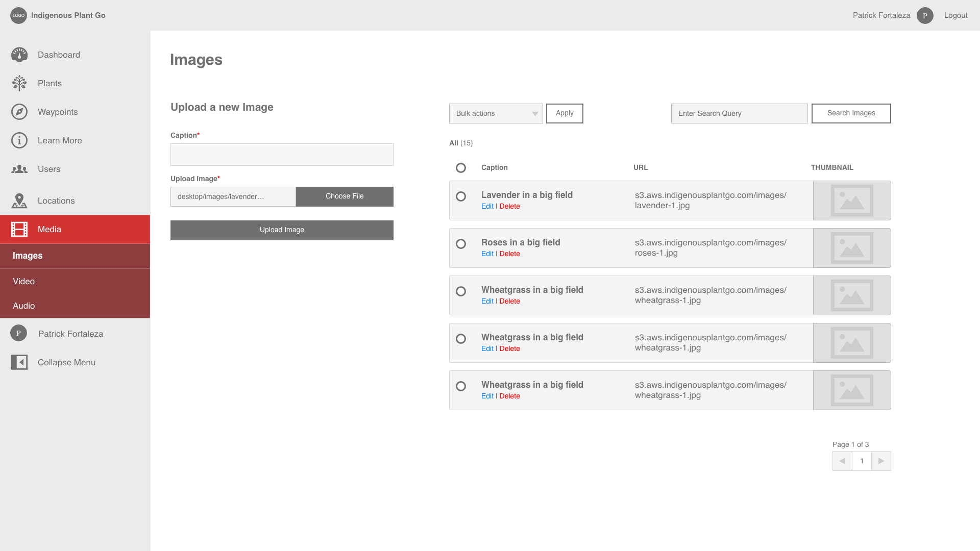Screen dimensions: 980x551
Task: Open the Bulk actions dropdown
Action: pos(496,113)
